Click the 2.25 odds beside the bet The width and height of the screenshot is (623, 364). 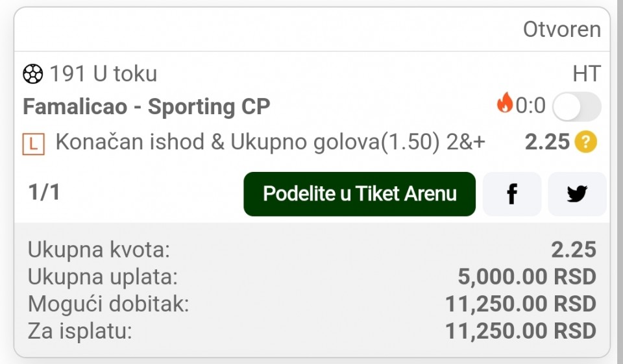pos(547,142)
